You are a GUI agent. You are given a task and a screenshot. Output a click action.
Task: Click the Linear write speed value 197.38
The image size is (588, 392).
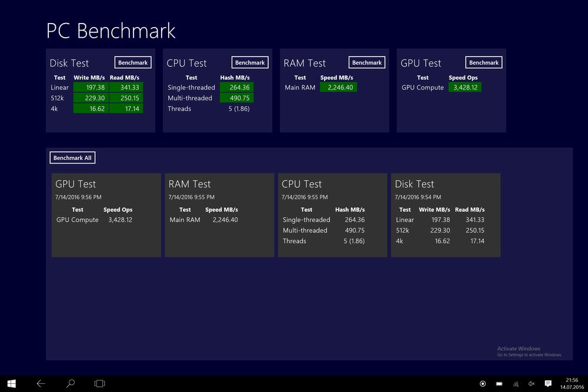[x=91, y=87]
